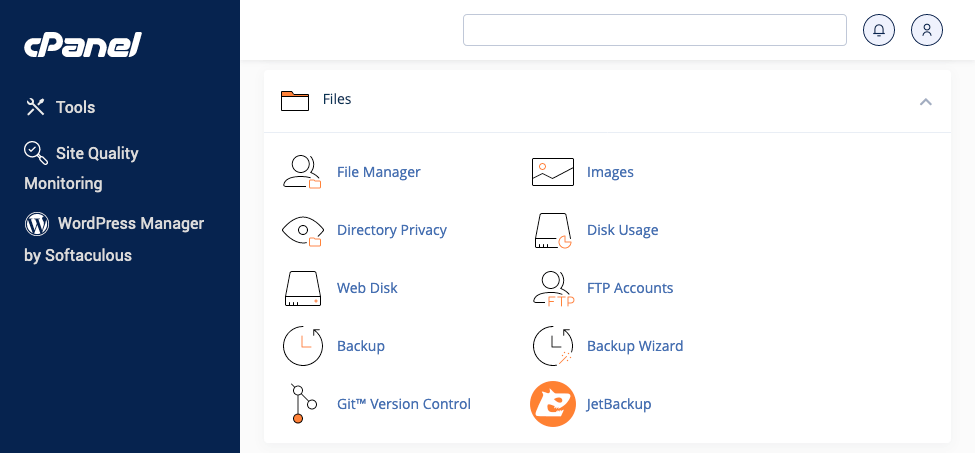Image resolution: width=975 pixels, height=453 pixels.
Task: Open the Backup Wizard link
Action: (x=635, y=346)
